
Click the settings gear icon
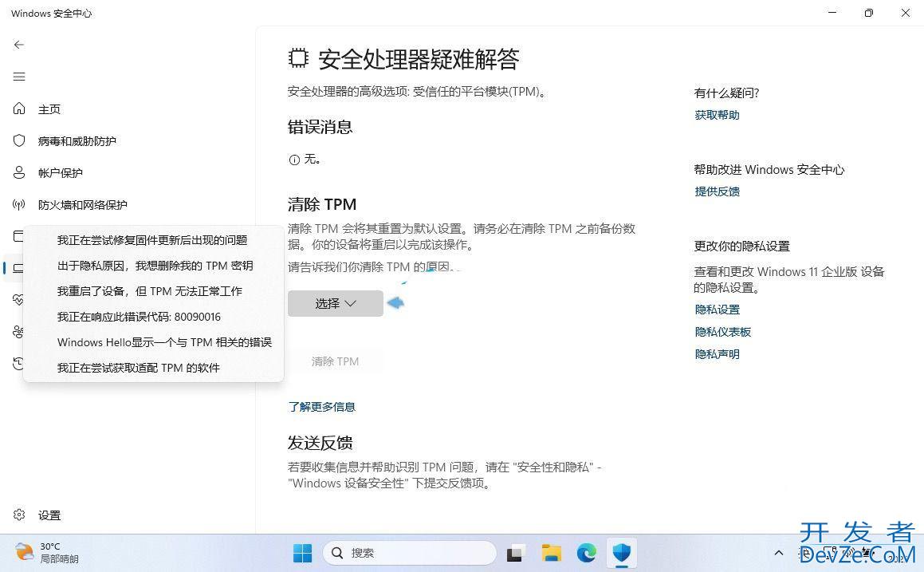(19, 515)
